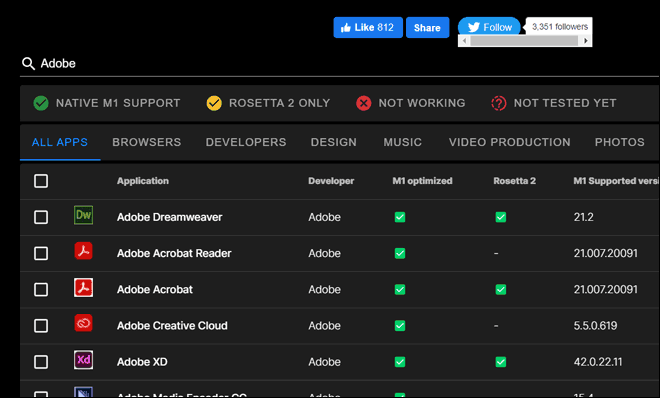This screenshot has height=398, width=660.
Task: Click the thumbs-up icon in Like button
Action: [x=346, y=28]
